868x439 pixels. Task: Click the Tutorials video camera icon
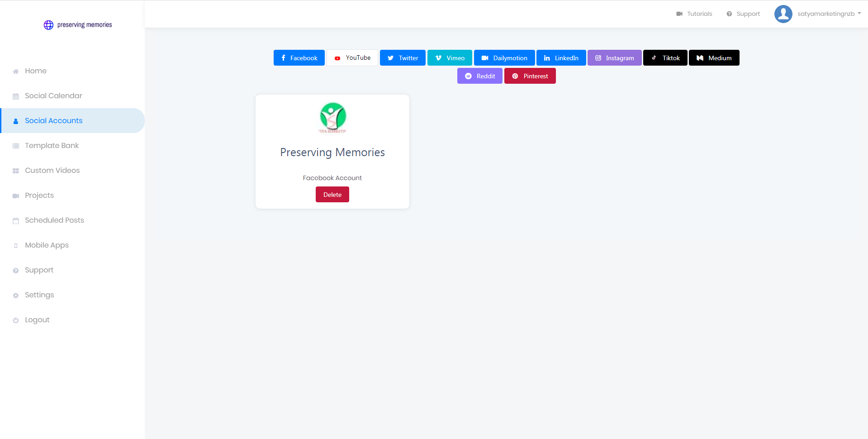coord(679,14)
